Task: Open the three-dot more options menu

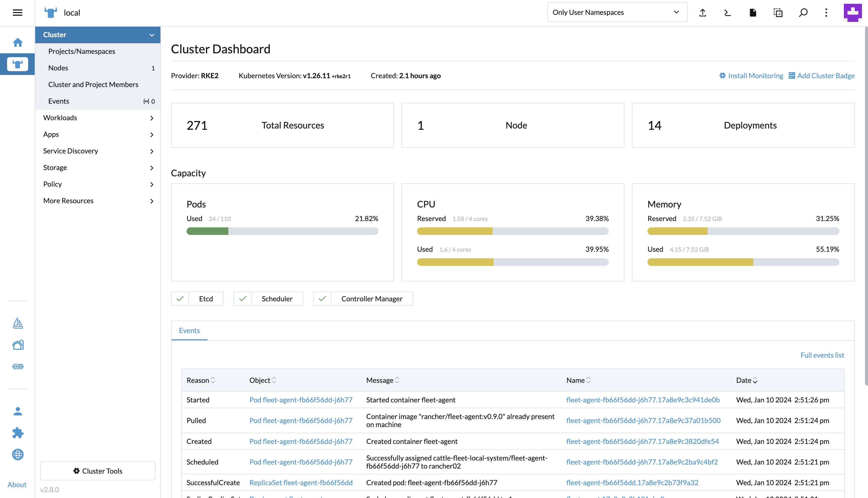Action: click(826, 13)
